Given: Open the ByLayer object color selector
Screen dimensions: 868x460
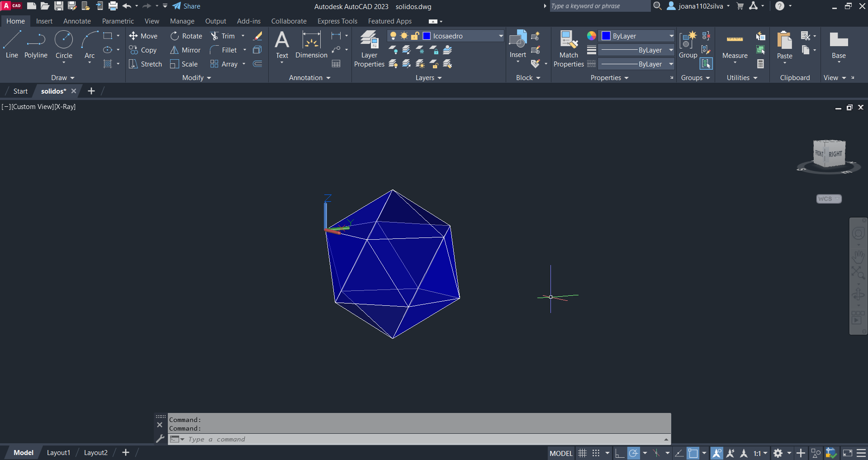Looking at the screenshot, I should coord(638,36).
